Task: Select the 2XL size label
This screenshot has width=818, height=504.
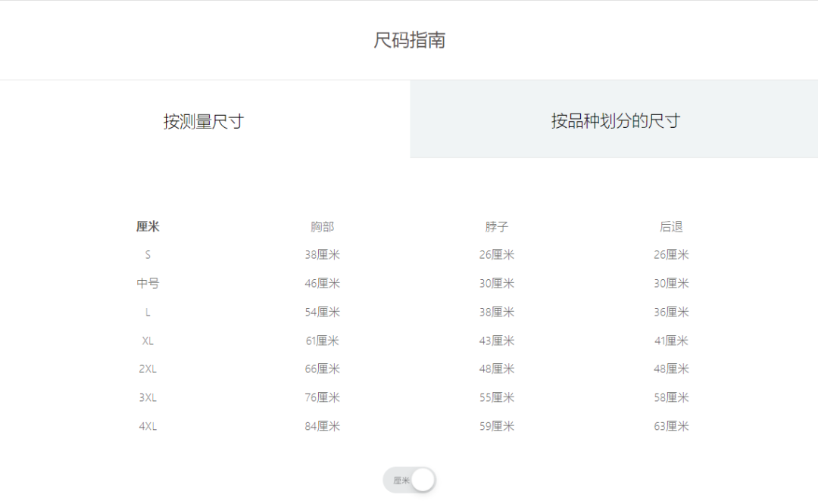Action: pyautogui.click(x=148, y=369)
